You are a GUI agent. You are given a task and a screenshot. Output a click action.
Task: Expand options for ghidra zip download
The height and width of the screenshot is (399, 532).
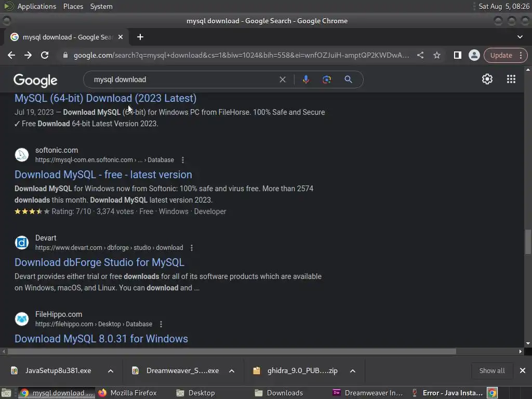[353, 371]
